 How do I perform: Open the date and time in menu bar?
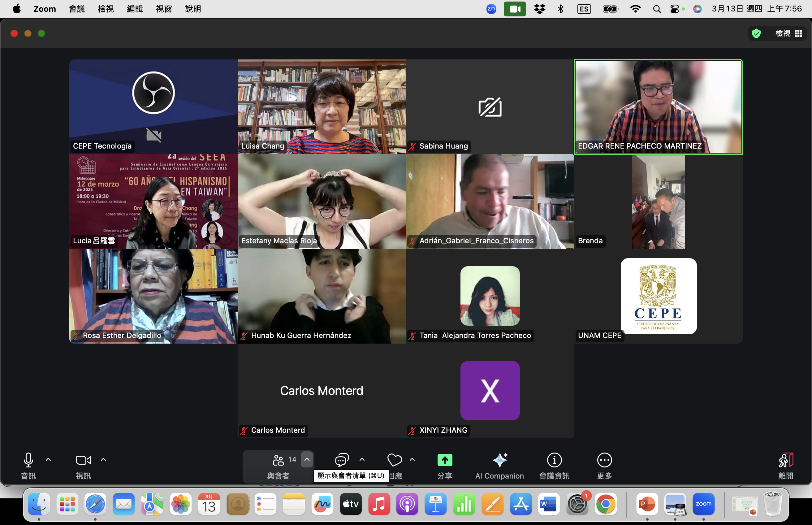(757, 9)
